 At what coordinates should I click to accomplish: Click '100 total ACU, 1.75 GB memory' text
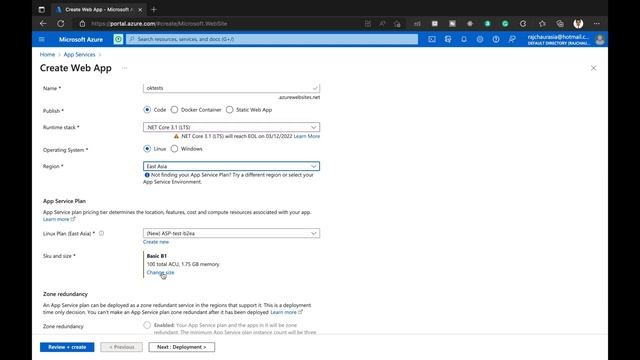coord(183,264)
